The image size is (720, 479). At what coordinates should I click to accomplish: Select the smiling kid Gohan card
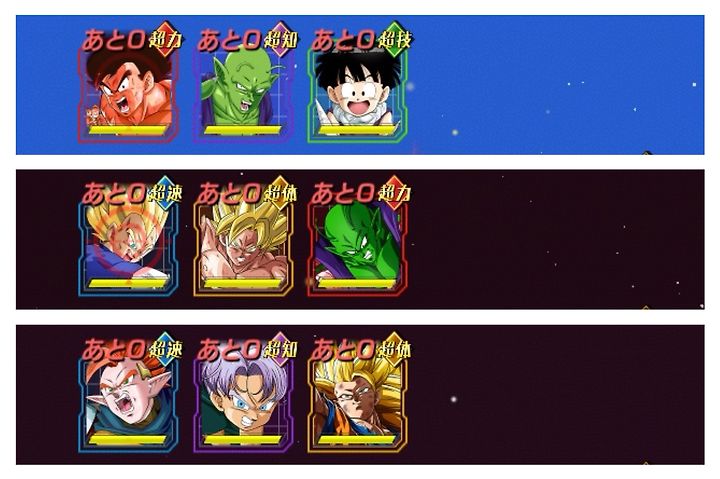[357, 94]
